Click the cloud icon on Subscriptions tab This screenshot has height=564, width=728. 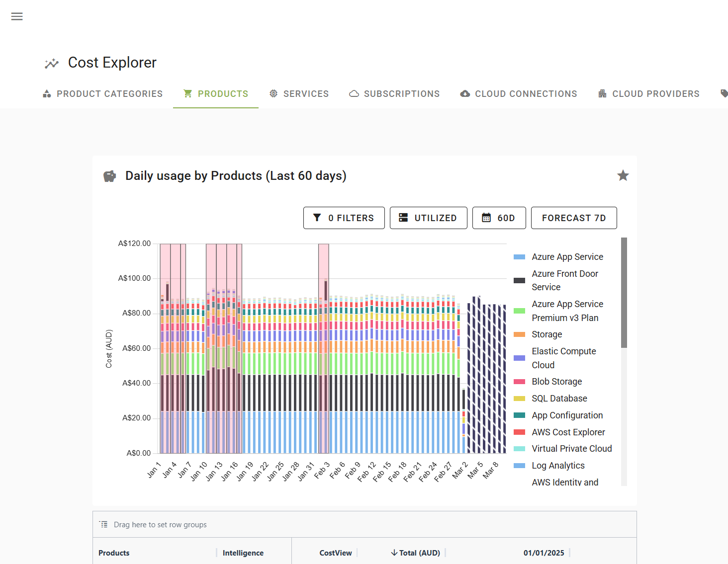(x=354, y=93)
